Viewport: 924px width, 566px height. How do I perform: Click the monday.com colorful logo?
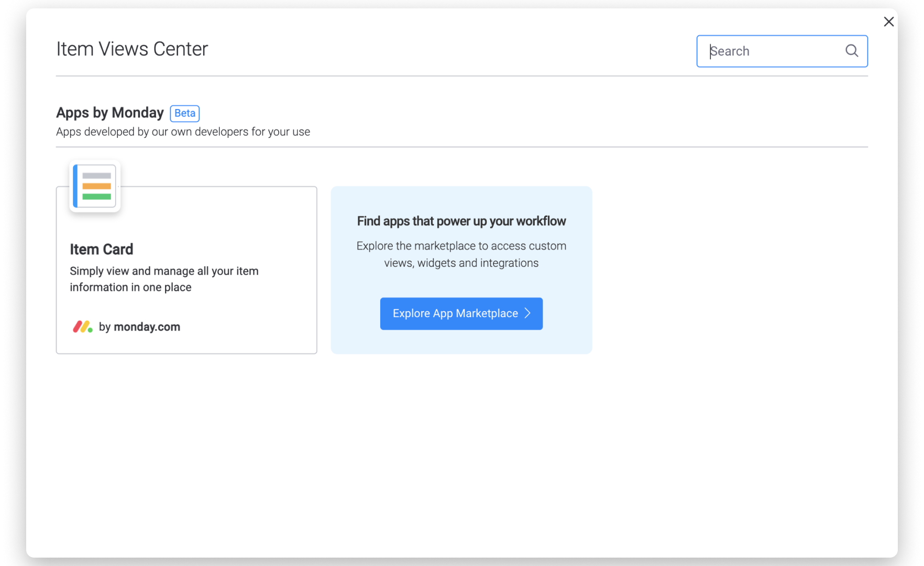[83, 326]
